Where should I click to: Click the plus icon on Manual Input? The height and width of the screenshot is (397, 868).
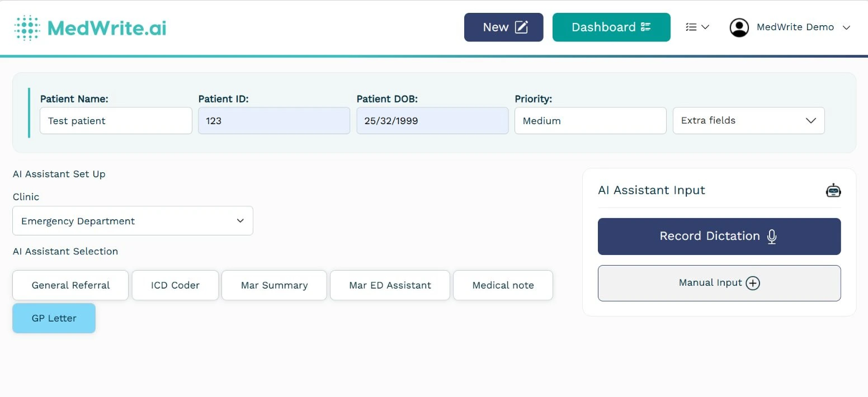click(753, 283)
